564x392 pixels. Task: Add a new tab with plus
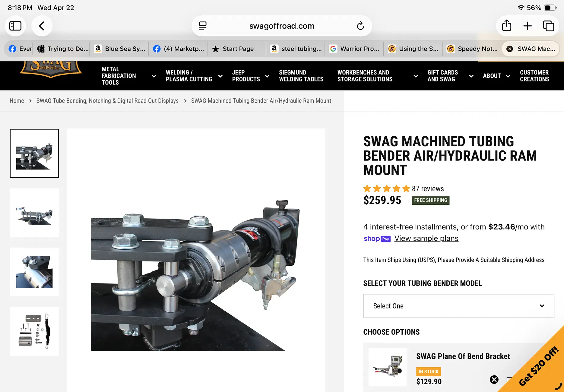(x=528, y=26)
